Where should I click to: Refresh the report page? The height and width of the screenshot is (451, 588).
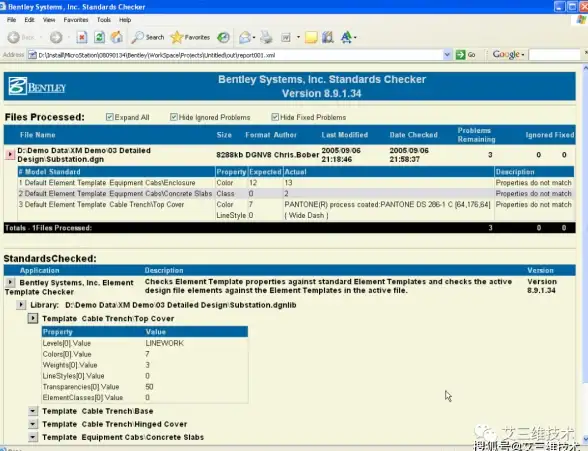tap(99, 37)
